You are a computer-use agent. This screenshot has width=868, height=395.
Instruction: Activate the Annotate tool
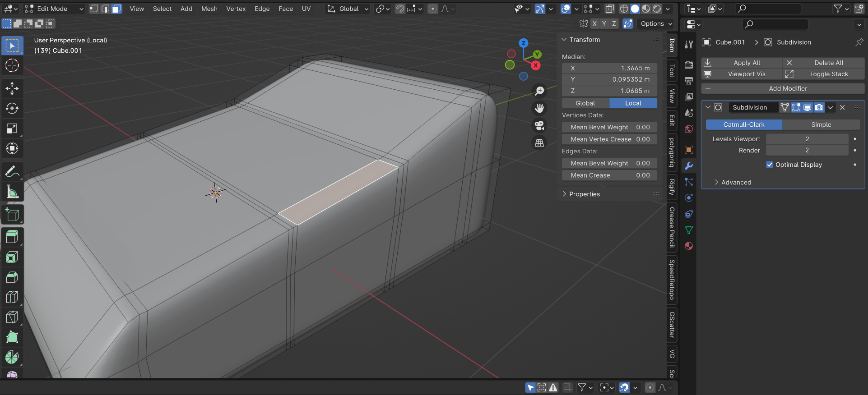(x=12, y=171)
